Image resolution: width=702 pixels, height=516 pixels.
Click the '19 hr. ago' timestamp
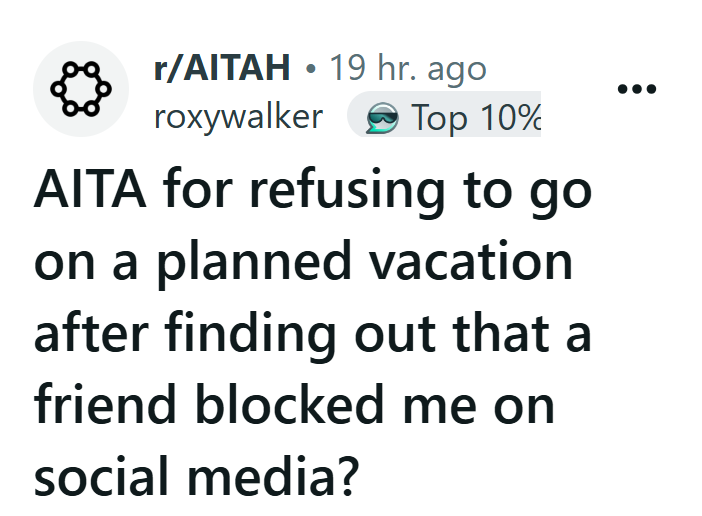pyautogui.click(x=407, y=69)
